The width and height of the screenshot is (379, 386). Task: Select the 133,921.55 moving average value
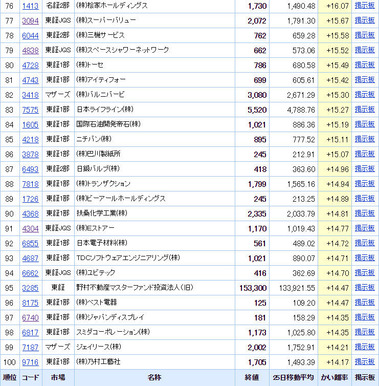pyautogui.click(x=297, y=288)
